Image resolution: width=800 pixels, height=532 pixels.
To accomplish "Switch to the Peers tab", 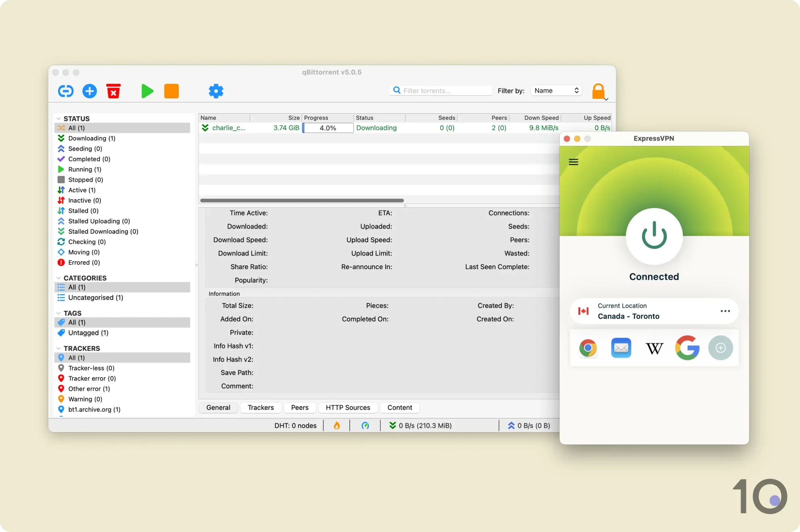I will coord(299,407).
